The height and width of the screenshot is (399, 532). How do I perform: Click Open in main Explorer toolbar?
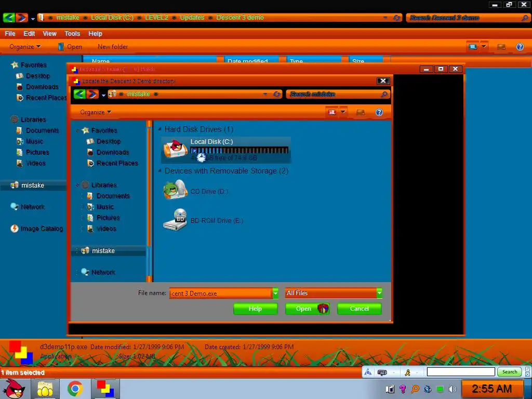(x=70, y=47)
